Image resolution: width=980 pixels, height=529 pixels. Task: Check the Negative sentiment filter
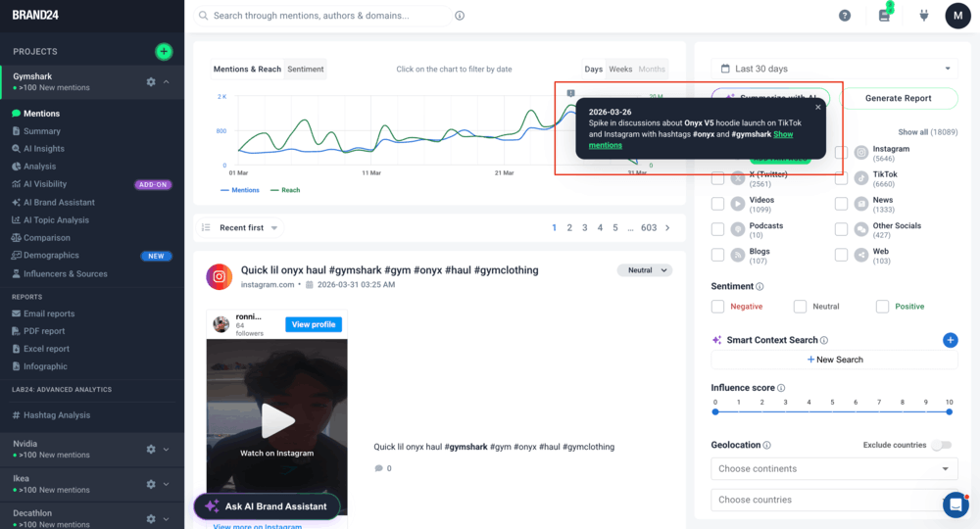coord(717,307)
